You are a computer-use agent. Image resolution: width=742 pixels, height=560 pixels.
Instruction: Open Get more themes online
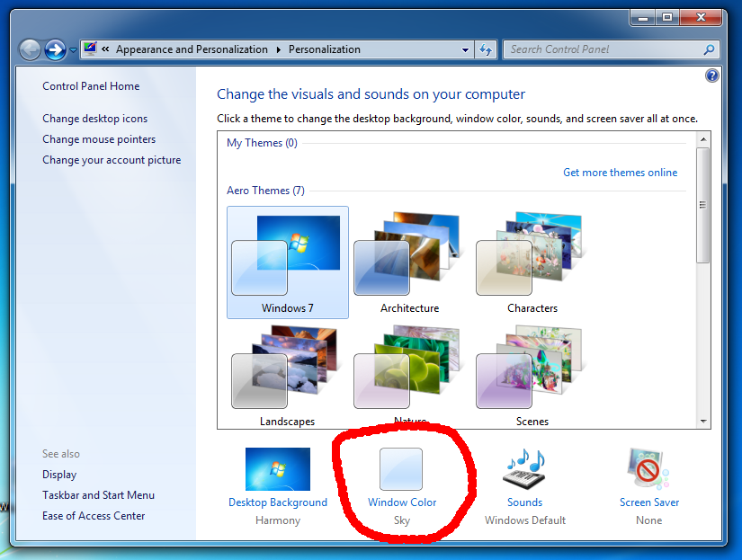click(621, 172)
